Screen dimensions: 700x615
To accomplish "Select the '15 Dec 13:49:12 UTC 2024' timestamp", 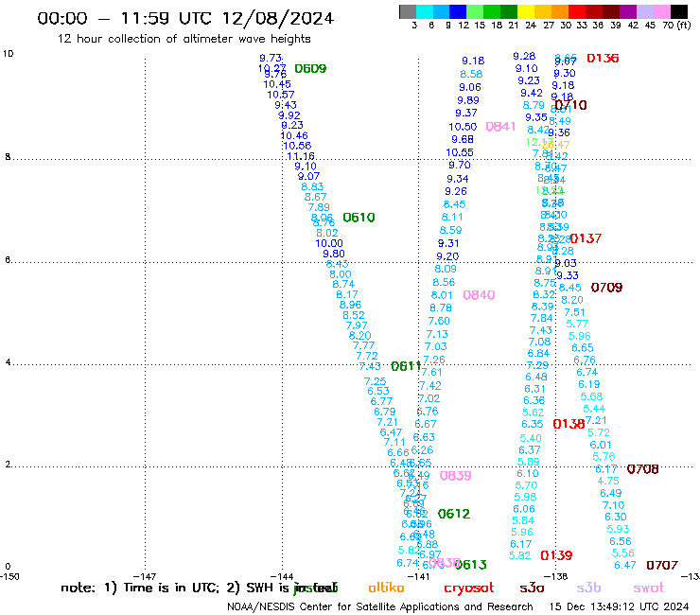I will pyautogui.click(x=619, y=606).
